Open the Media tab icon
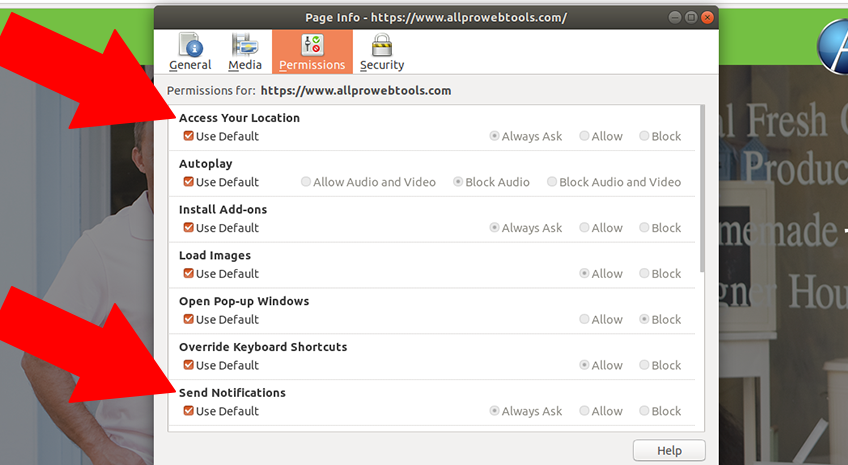Screen dimensions: 848x465 (245, 45)
